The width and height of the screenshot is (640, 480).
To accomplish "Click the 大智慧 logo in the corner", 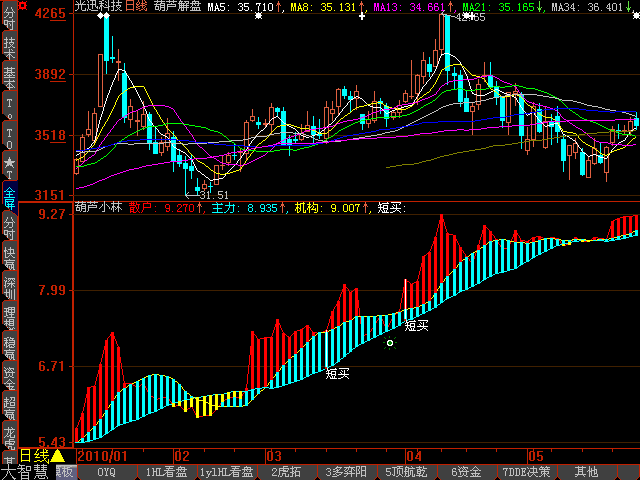I will click(24, 472).
